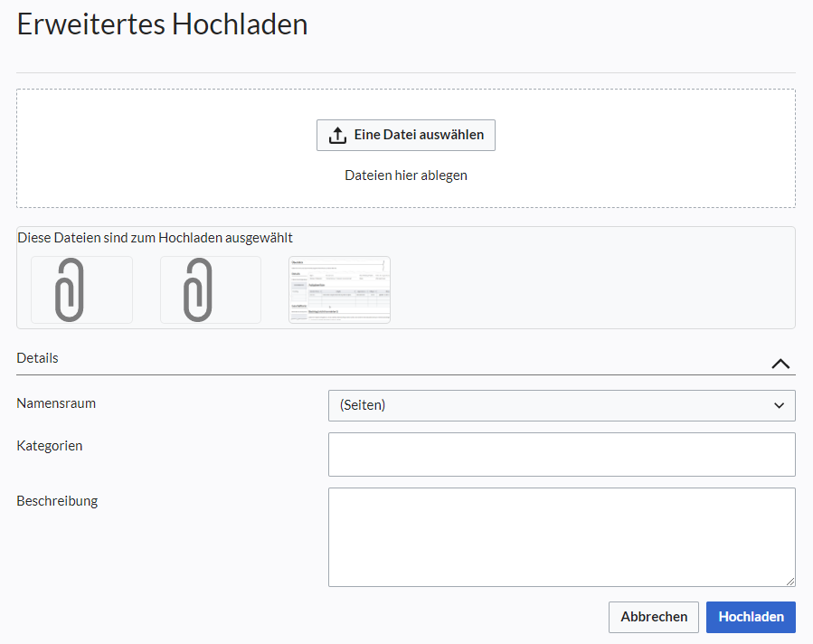Image resolution: width=813 pixels, height=644 pixels.
Task: Collapse the Details section with chevron
Action: pos(780,363)
